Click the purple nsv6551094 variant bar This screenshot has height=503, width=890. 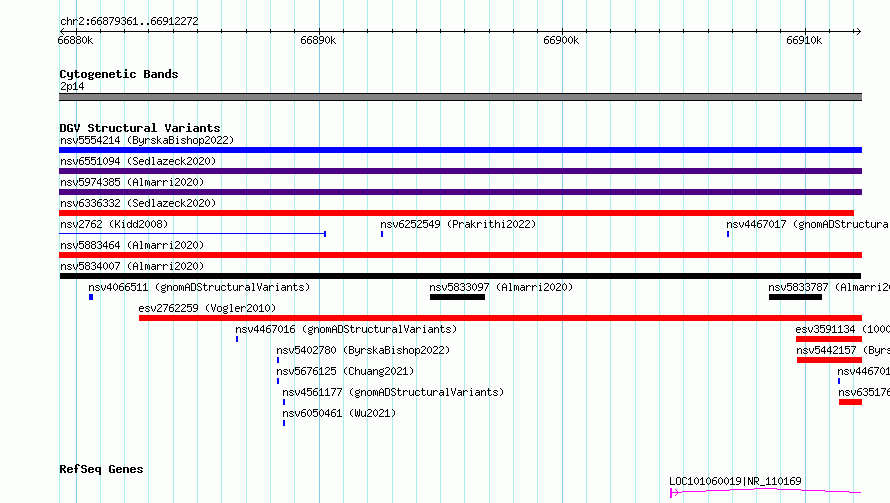point(460,171)
